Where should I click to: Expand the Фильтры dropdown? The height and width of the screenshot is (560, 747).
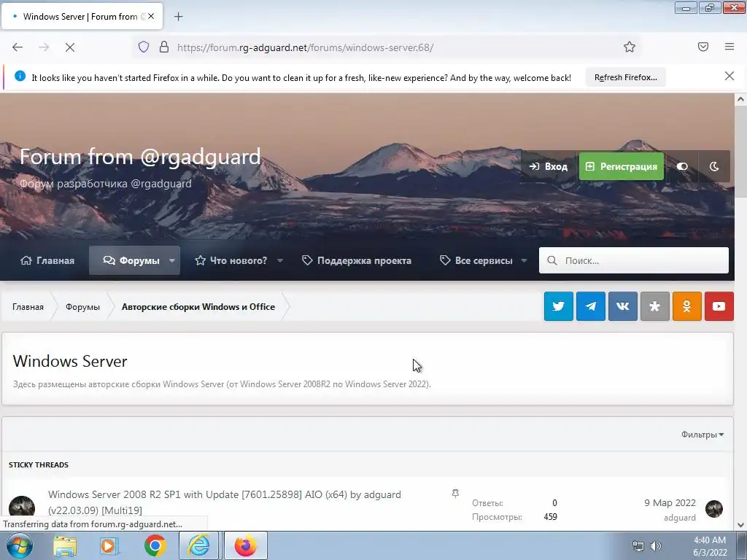703,435
